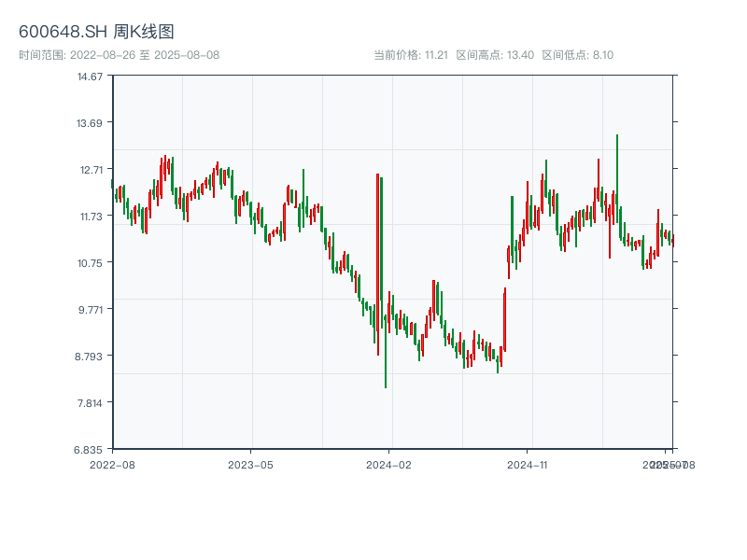747x560 pixels.
Task: Click the green candle at the 13.40 high
Action: 617,178
